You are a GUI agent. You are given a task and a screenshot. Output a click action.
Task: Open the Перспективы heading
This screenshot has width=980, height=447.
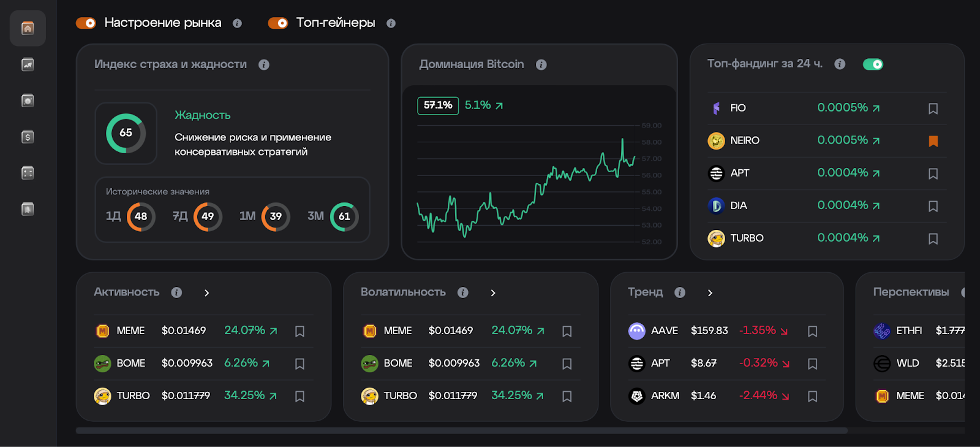point(911,292)
